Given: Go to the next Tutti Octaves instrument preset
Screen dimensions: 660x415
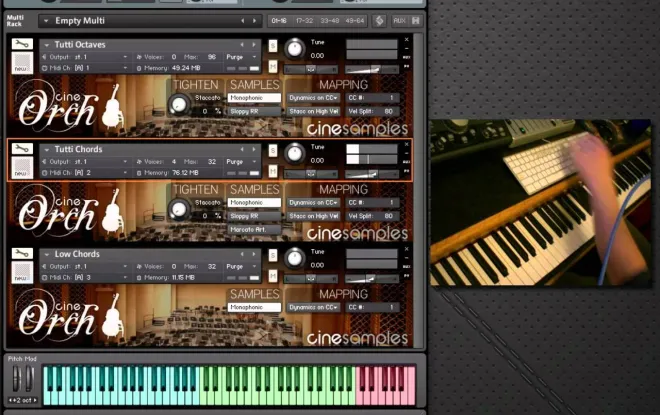Looking at the screenshot, I should point(254,45).
